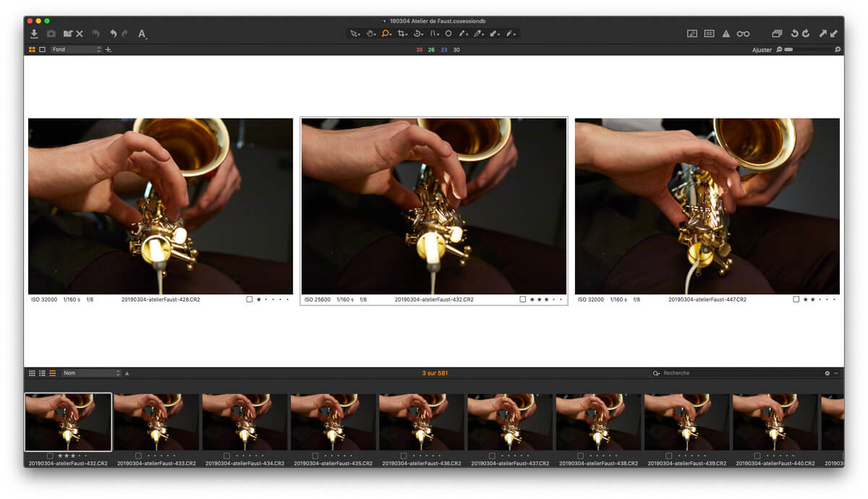Select viewer image 20190304-atelierFaust-428.CR2

tap(161, 206)
